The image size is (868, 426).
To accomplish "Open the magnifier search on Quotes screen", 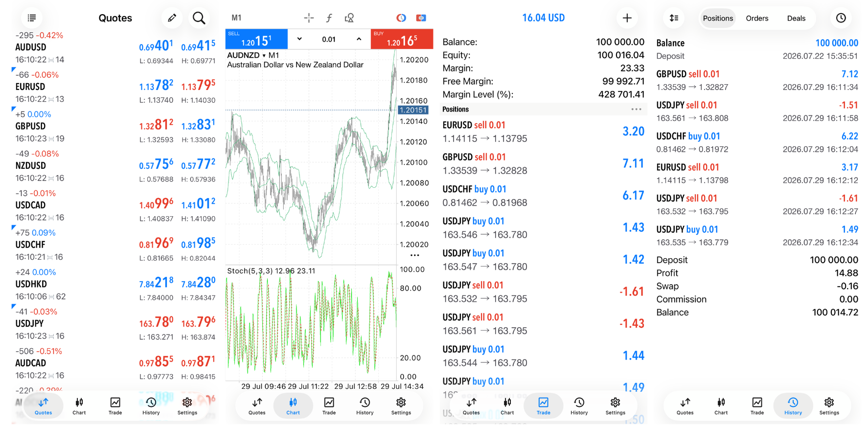I will coord(199,18).
